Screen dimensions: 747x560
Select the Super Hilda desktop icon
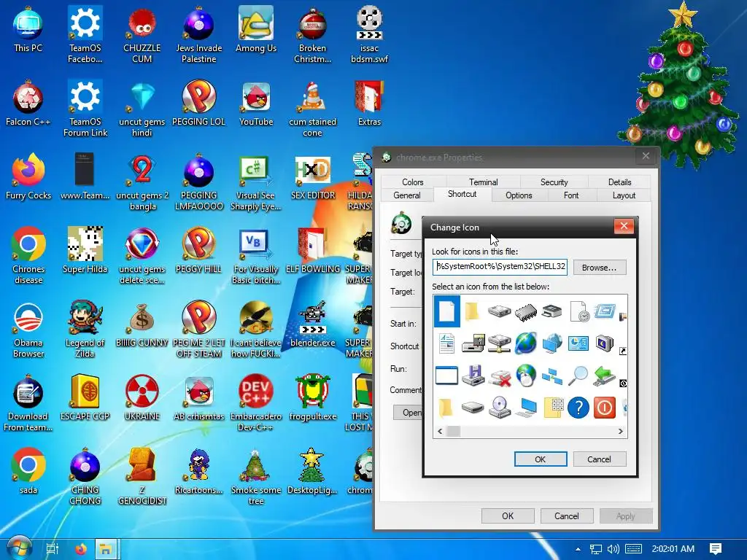click(85, 251)
